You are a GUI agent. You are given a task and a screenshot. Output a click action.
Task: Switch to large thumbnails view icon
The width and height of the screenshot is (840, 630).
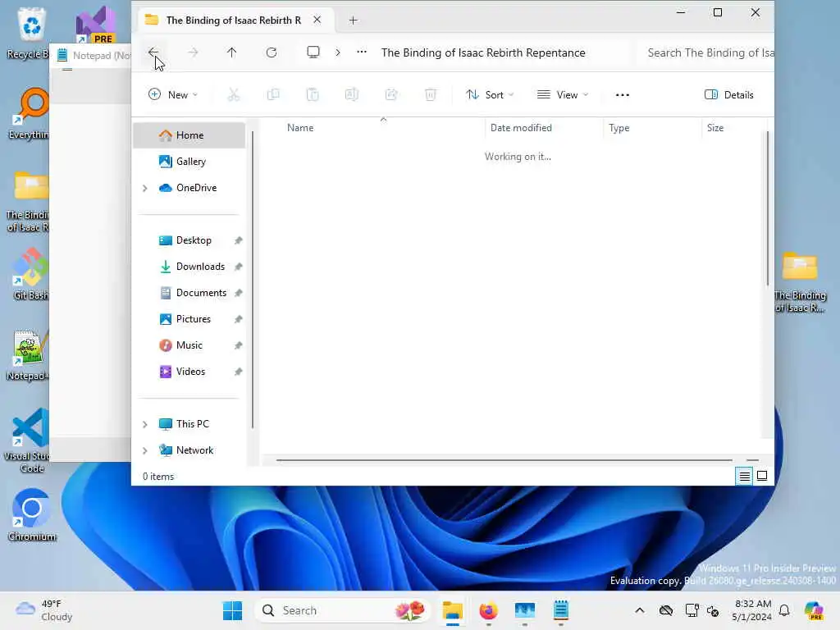(x=762, y=476)
